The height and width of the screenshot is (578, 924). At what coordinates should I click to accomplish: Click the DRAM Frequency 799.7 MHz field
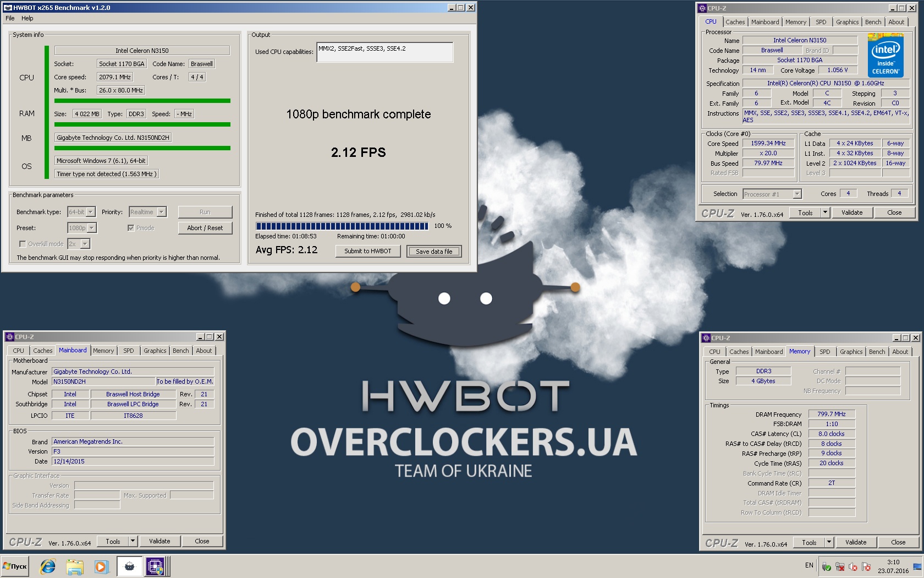click(832, 414)
